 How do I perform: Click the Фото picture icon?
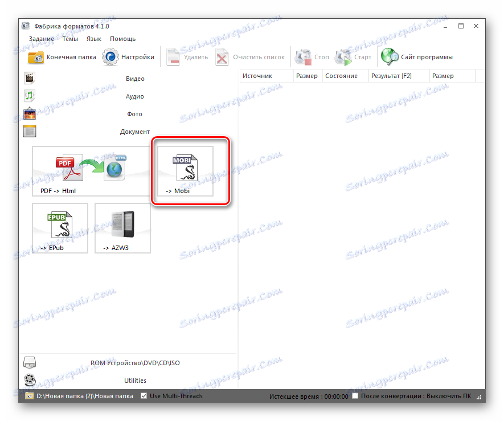(30, 113)
